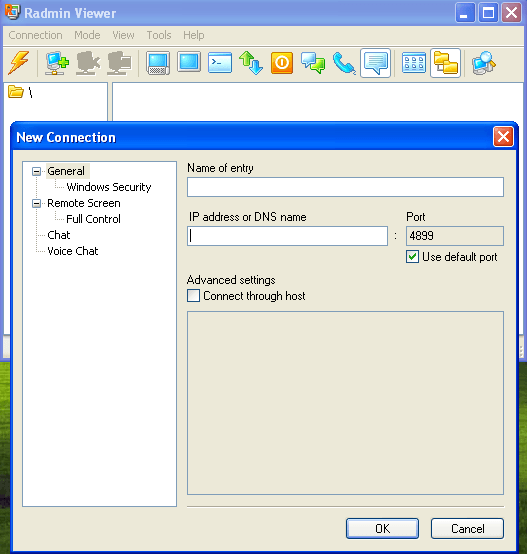
Task: Click the Add new connection toolbar icon
Action: [x=57, y=63]
